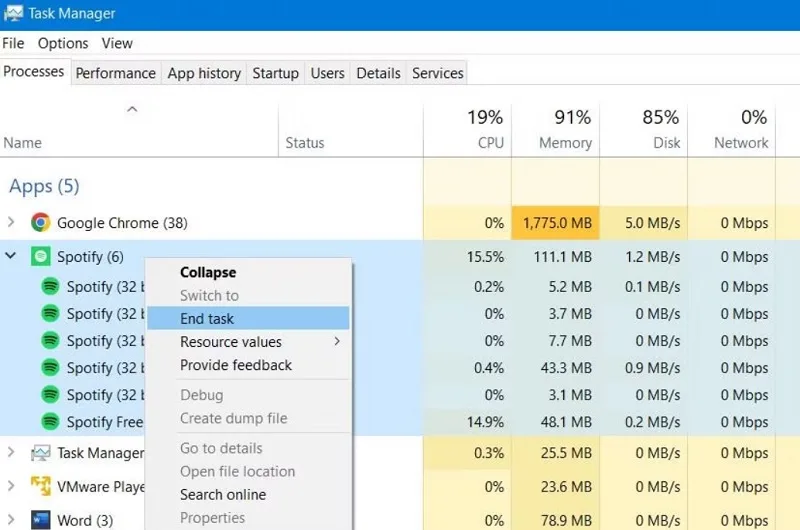
Task: Click the Spotify icon in the 3.7 MB row
Action: coord(50,313)
